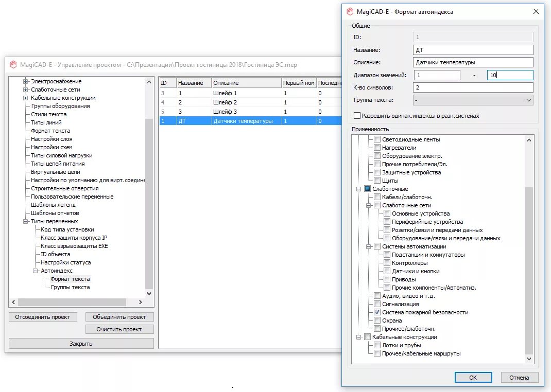Screen dimensions: 551x392
Task: Check Кабели/слаботочн. checkbox
Action: [x=377, y=197]
